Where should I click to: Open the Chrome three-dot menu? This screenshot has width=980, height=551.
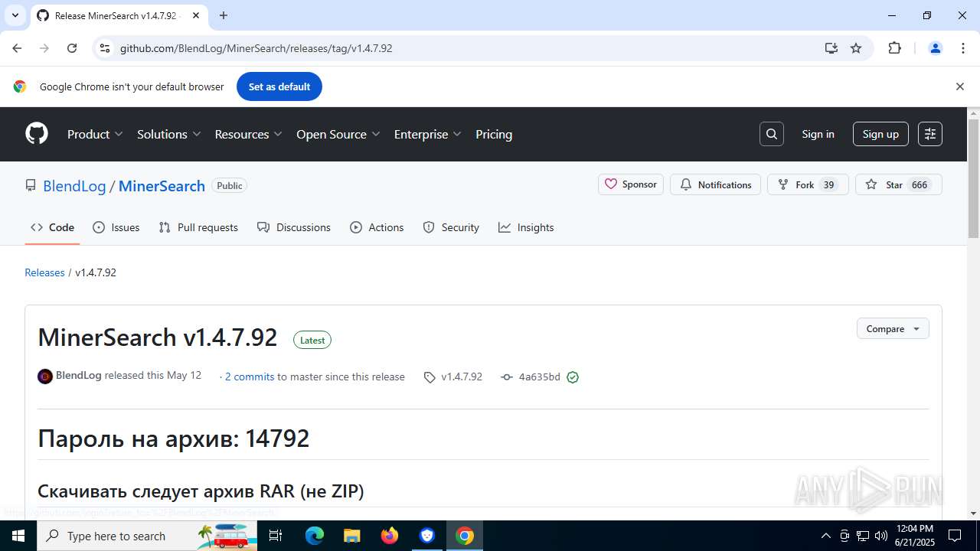click(963, 48)
